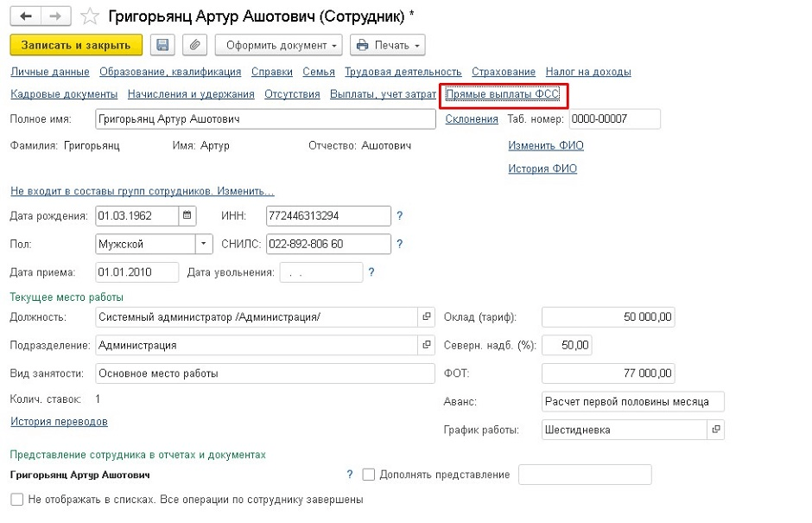Open the department field selection icon

(x=426, y=345)
